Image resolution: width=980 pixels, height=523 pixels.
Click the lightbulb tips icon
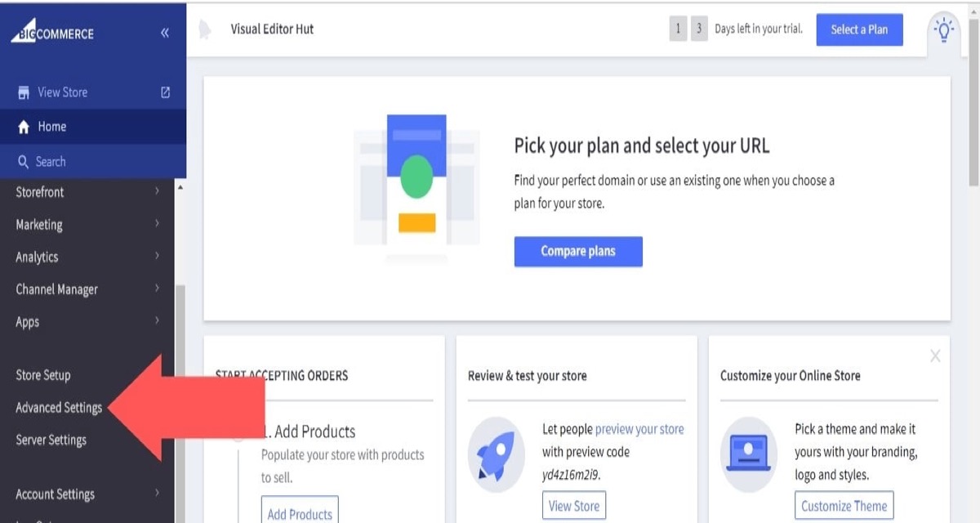pos(944,30)
